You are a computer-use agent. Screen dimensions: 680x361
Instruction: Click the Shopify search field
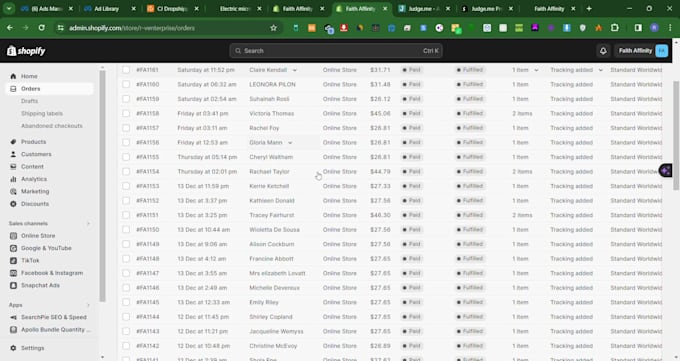(336, 51)
